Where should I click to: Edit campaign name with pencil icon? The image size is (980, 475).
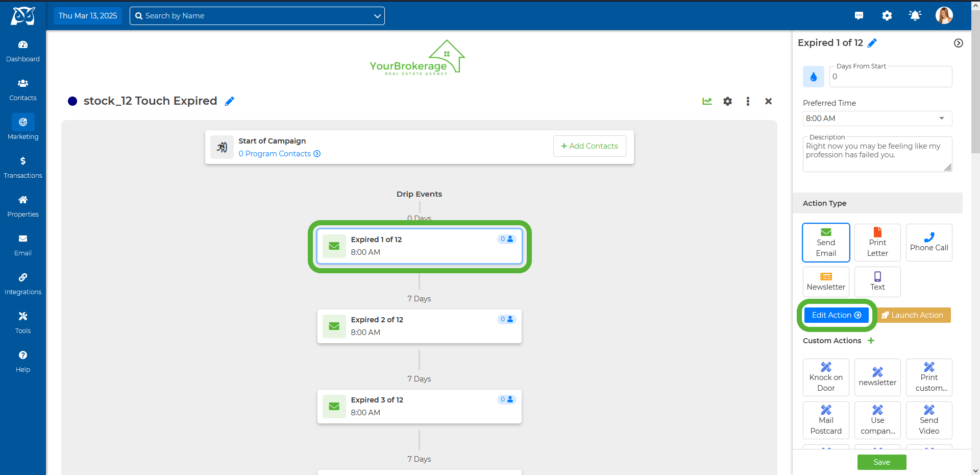[230, 101]
